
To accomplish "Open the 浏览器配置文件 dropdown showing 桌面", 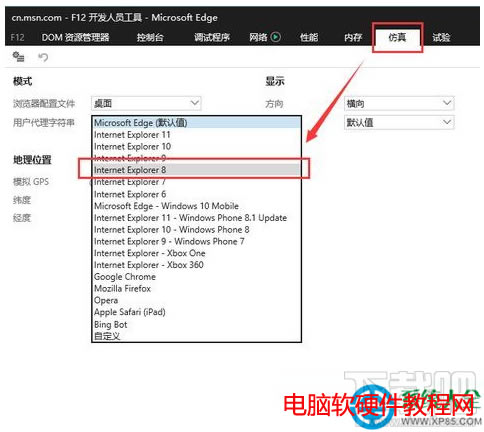I will coord(146,103).
